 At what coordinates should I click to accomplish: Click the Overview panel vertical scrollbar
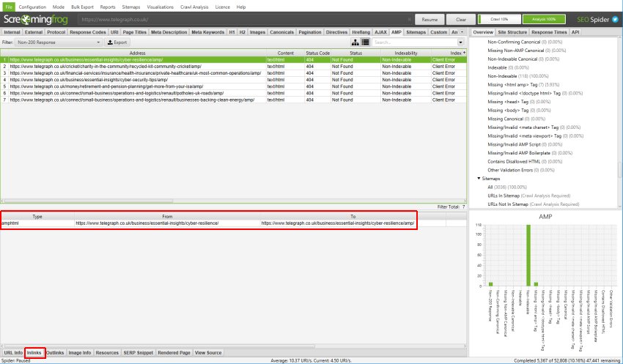click(619, 170)
